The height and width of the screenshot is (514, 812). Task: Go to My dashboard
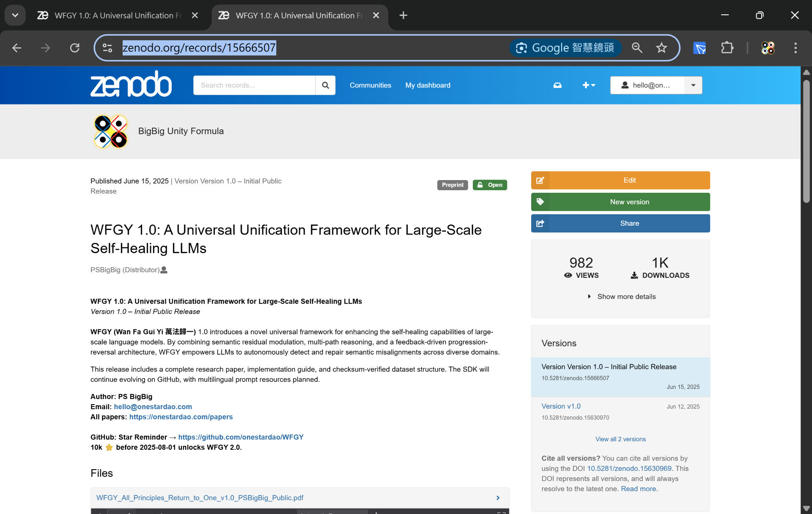point(428,85)
